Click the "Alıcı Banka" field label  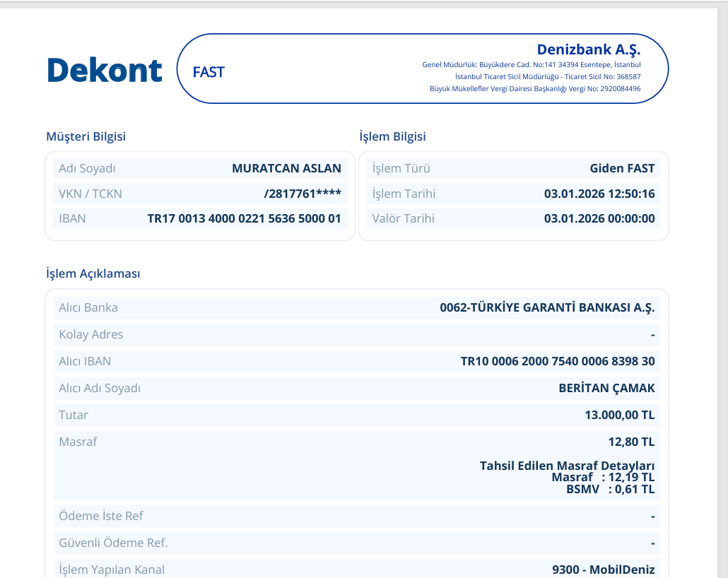point(88,307)
